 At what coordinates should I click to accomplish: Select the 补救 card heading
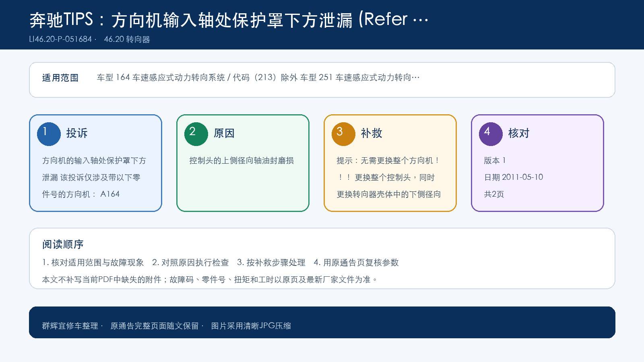point(372,133)
